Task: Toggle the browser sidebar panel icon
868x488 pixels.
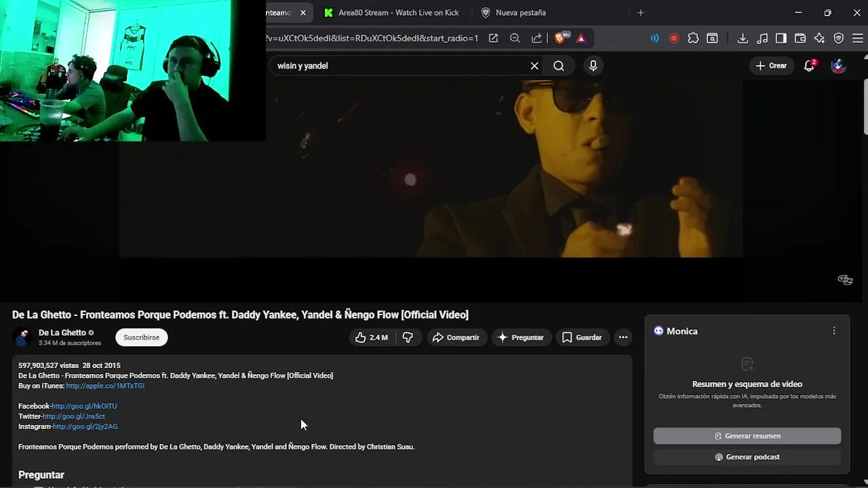Action: tap(781, 39)
